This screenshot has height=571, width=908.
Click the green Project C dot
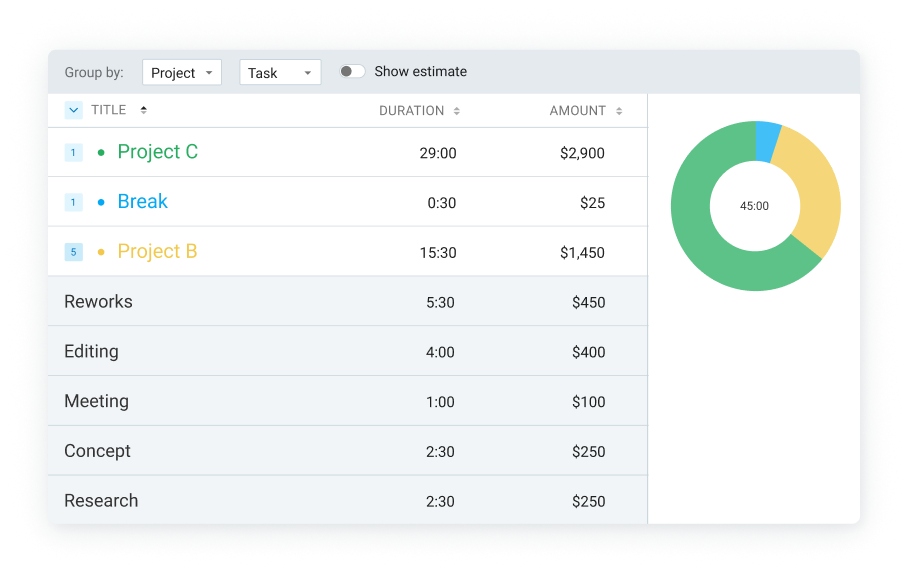101,153
